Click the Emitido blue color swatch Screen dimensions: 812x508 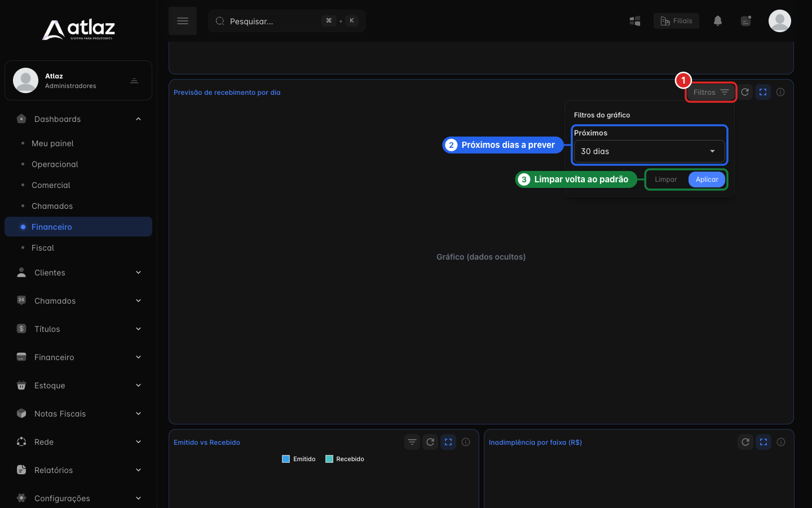click(286, 459)
